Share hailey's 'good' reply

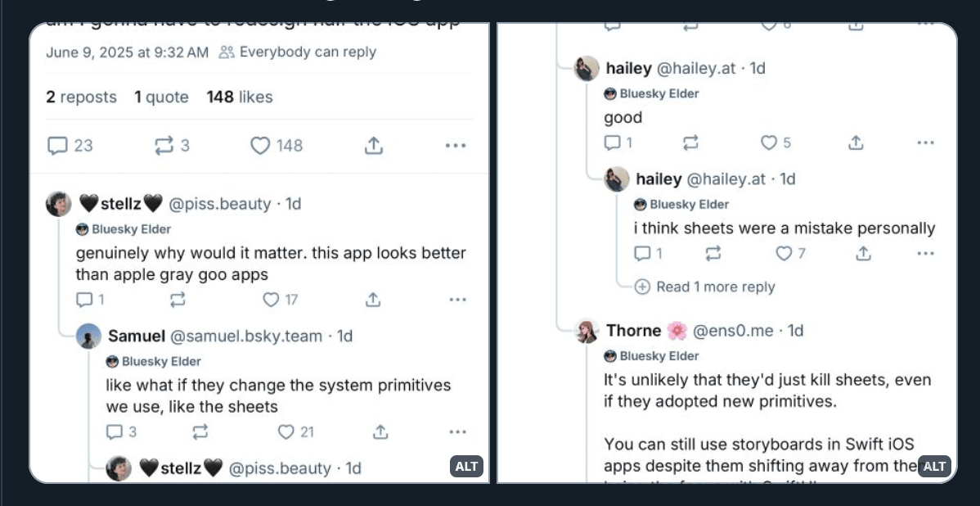coord(856,142)
